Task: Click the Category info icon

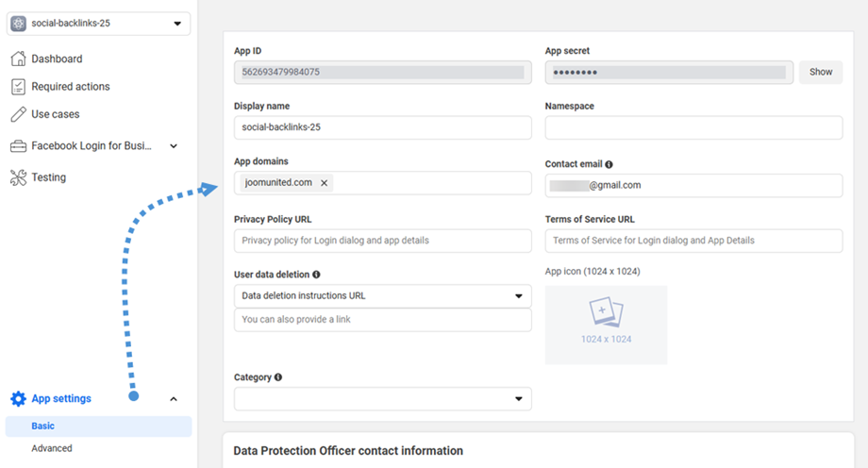Action: coord(278,377)
